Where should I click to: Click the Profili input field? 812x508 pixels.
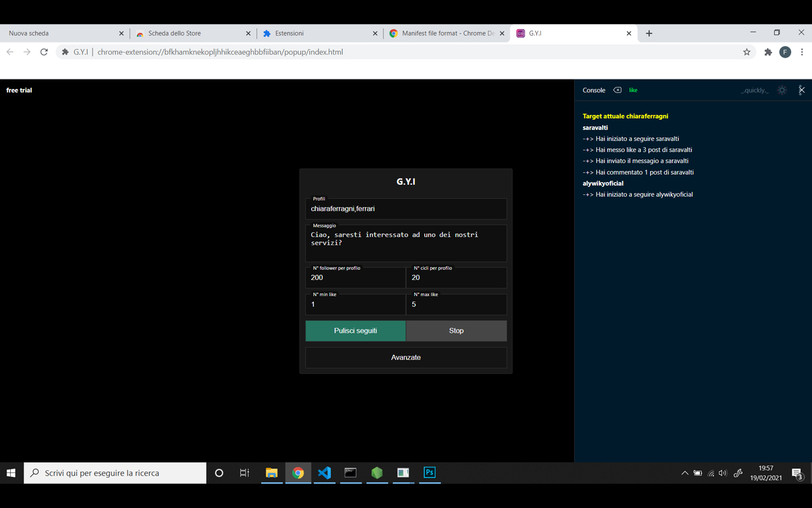coord(406,209)
